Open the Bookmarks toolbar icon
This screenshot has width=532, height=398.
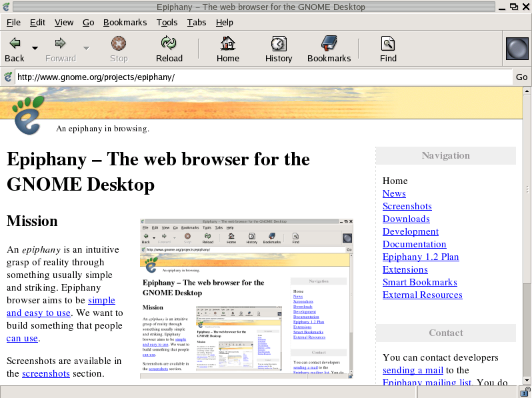coord(329,44)
